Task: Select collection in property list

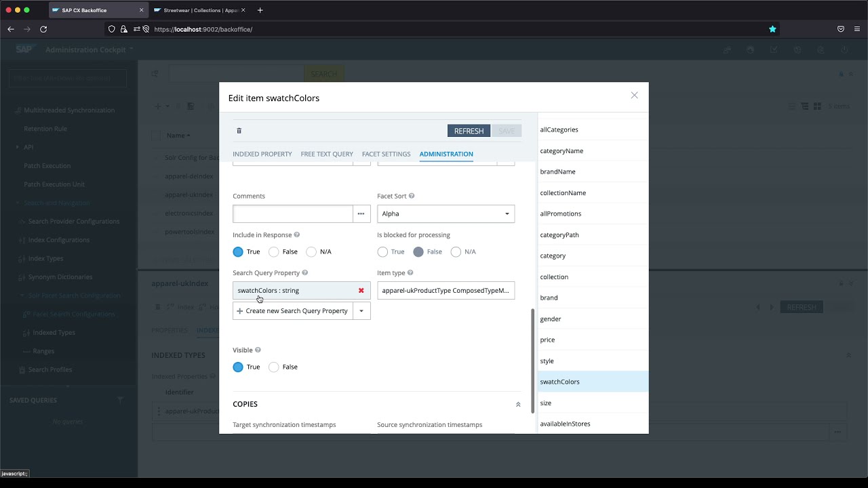Action: [x=593, y=277]
